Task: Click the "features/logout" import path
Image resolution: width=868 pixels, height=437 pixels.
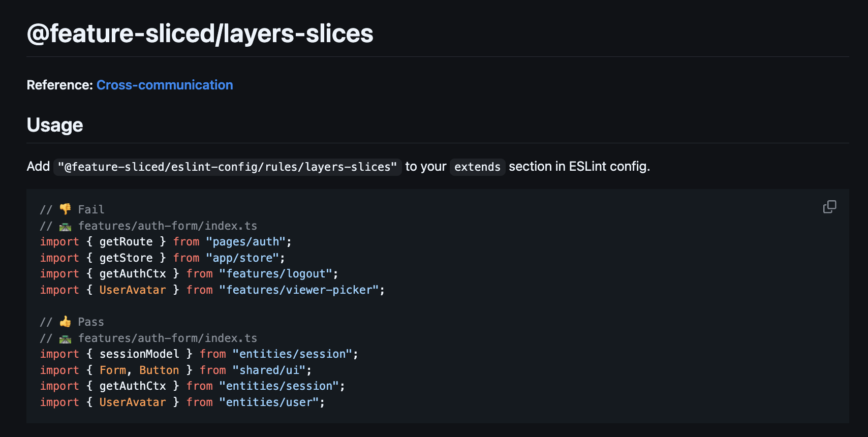Action: pos(276,274)
